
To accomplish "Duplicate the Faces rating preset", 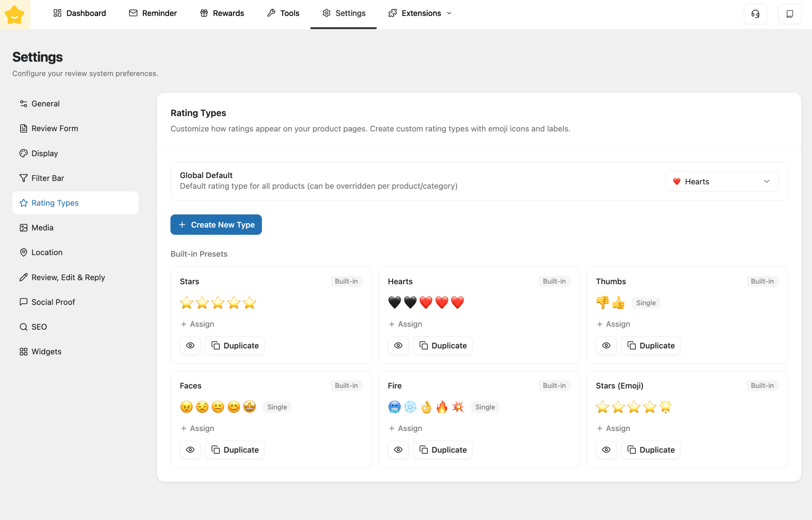I will pos(235,450).
